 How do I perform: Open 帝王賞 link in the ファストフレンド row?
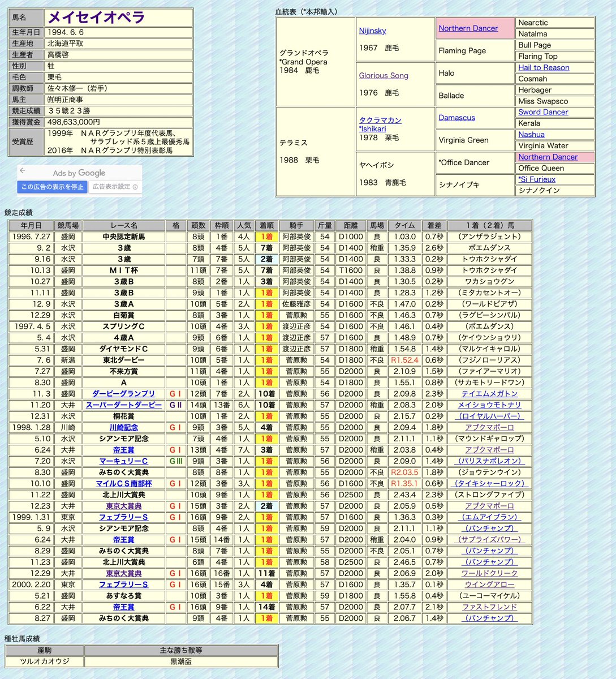tap(123, 607)
